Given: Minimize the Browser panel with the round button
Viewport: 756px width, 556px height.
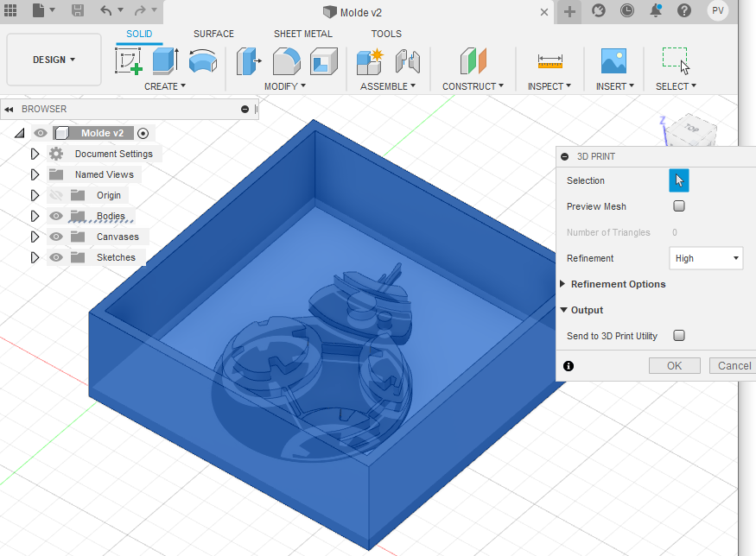Looking at the screenshot, I should 245,110.
